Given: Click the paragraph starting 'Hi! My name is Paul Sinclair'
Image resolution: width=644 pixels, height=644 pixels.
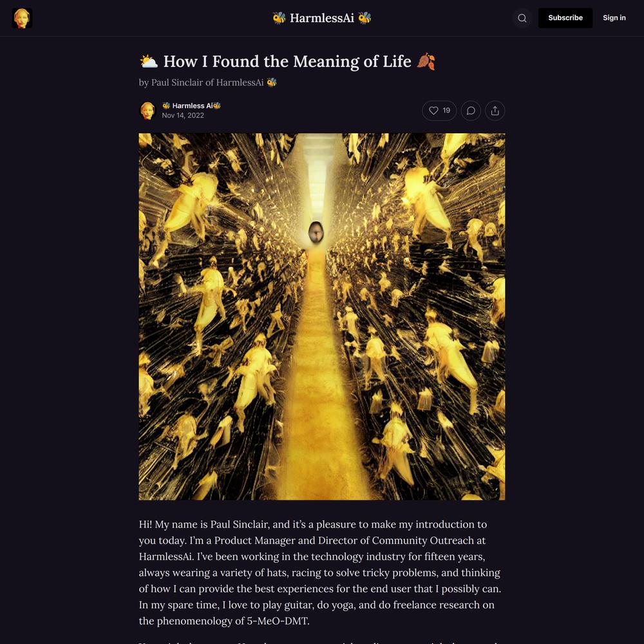Looking at the screenshot, I should (x=320, y=573).
